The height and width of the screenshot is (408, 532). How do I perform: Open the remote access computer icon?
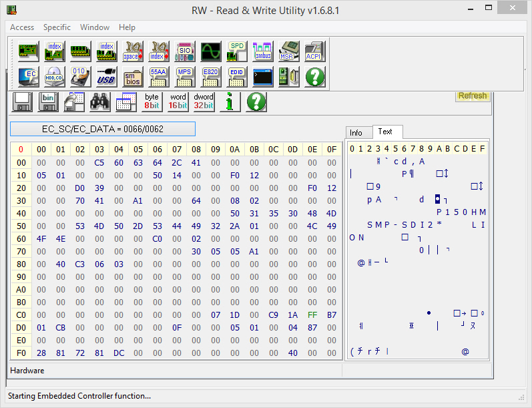click(x=289, y=77)
